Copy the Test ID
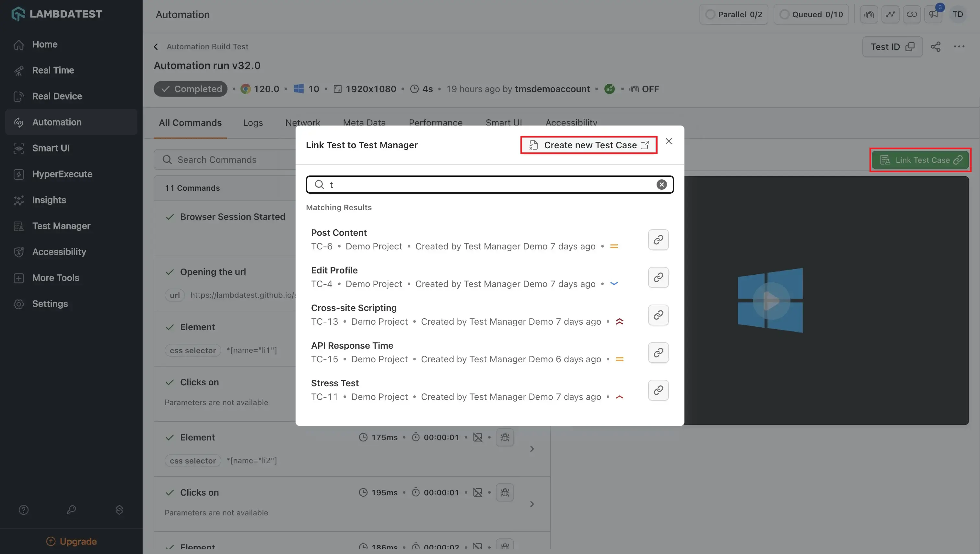 [x=892, y=46]
